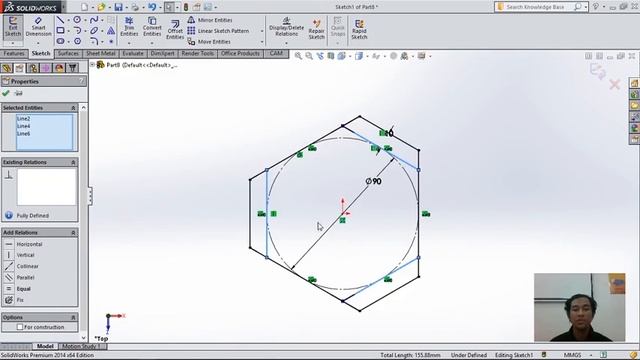Switch to the Evaluate tab

[133, 53]
